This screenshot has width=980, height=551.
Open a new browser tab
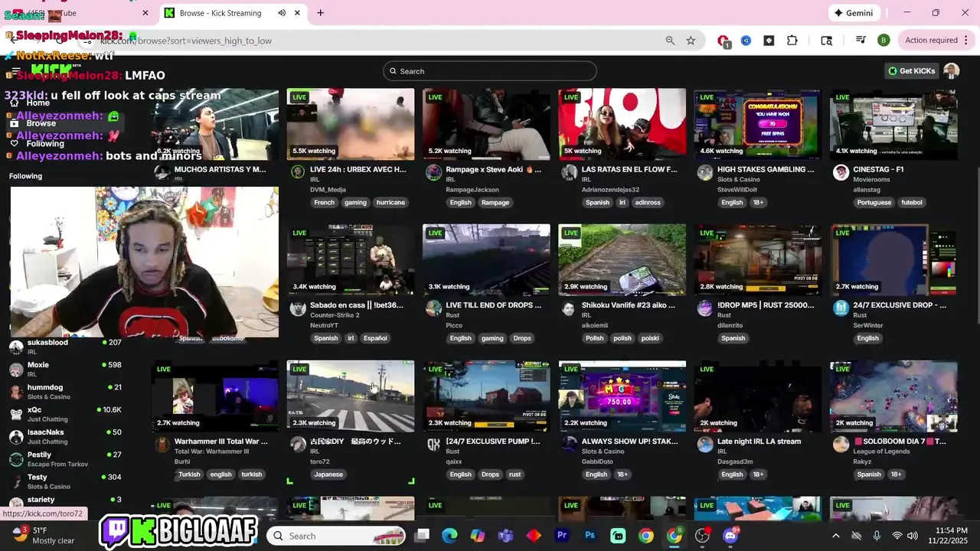(320, 13)
